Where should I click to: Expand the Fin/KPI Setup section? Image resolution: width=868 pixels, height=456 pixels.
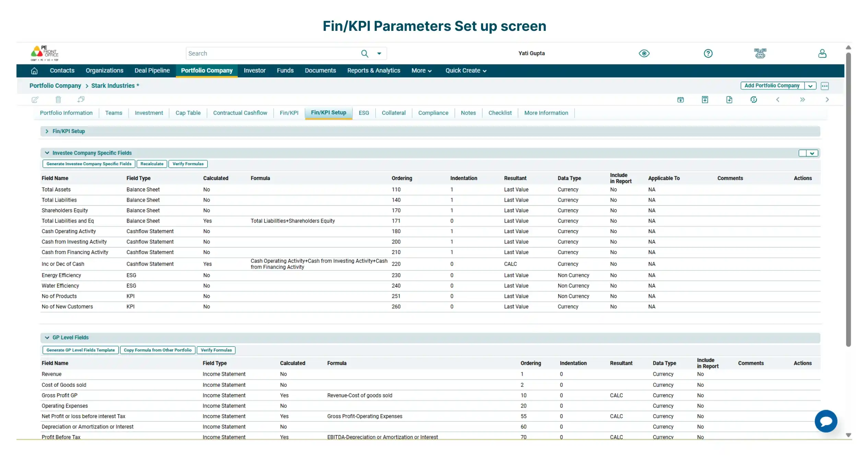pyautogui.click(x=47, y=131)
